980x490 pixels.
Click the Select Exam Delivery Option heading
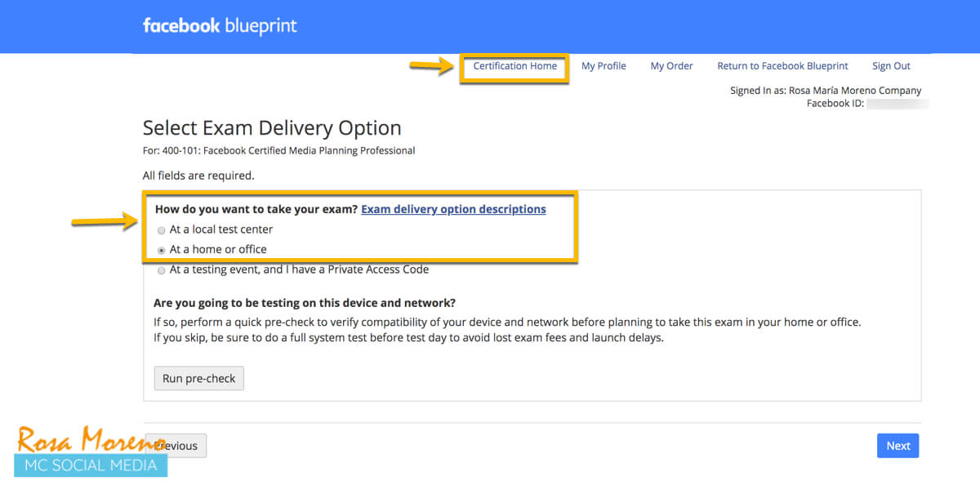point(272,128)
